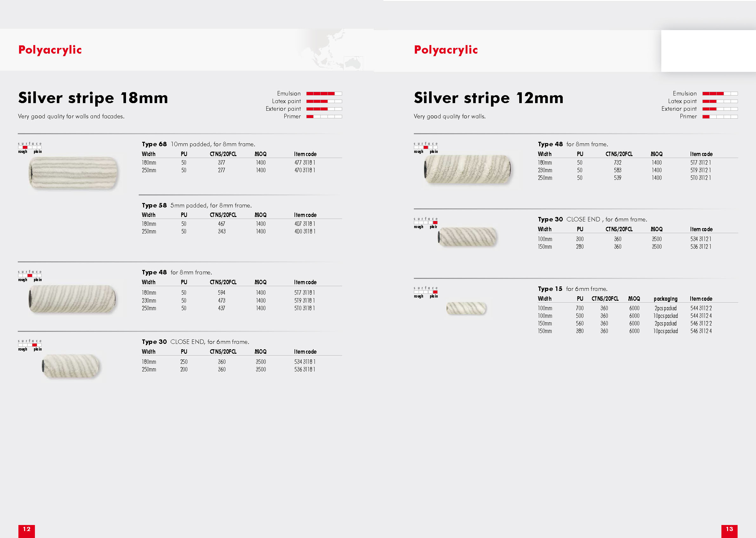Click the small Type 15 roller image

click(466, 308)
